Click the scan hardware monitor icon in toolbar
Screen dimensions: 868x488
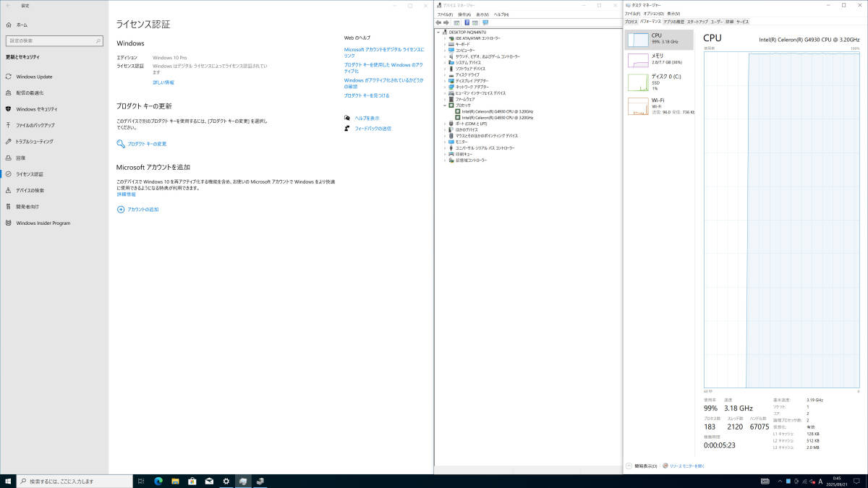click(485, 22)
